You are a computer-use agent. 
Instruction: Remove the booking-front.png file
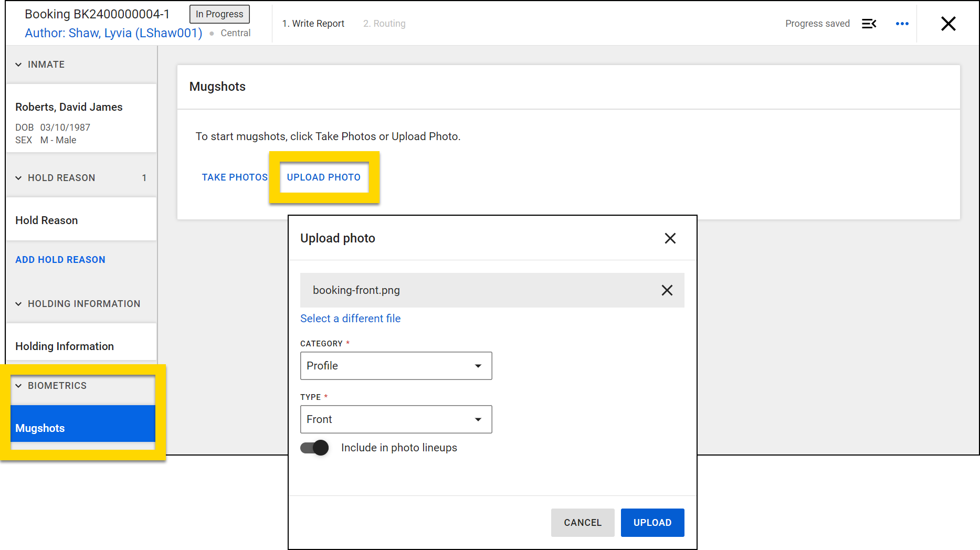[667, 290]
